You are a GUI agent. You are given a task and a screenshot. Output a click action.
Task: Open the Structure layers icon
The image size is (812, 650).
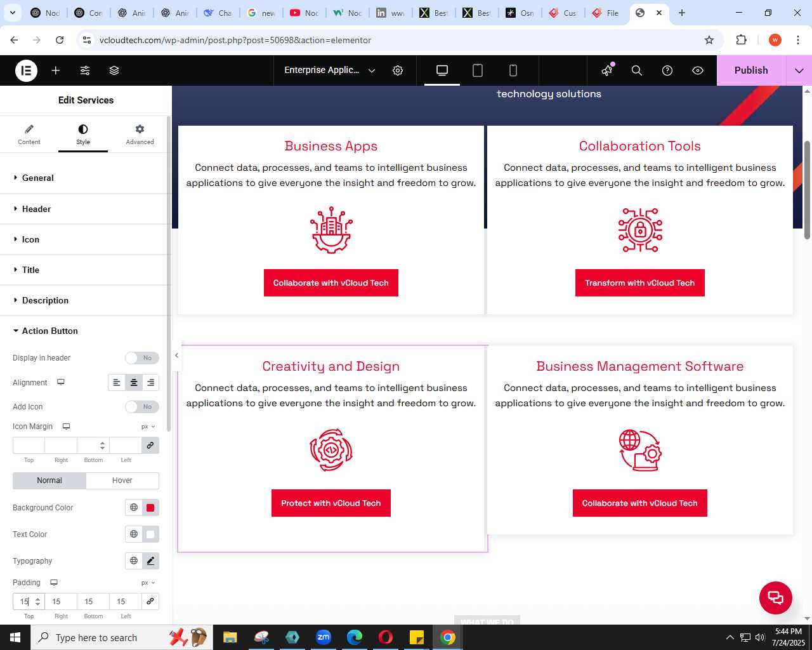[114, 70]
